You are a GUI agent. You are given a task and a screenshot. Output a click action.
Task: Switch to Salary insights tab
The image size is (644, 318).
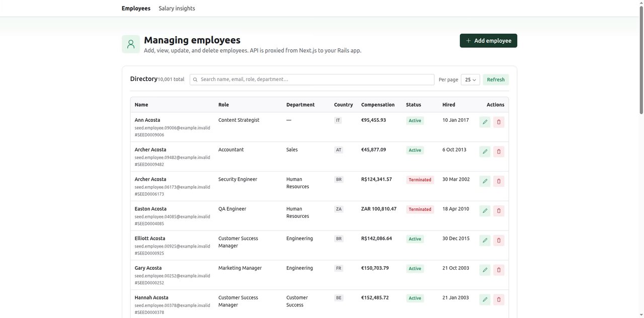[x=177, y=9]
